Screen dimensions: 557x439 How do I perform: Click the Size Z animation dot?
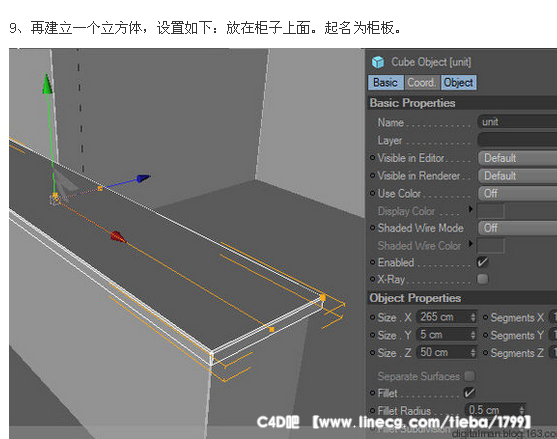[372, 353]
